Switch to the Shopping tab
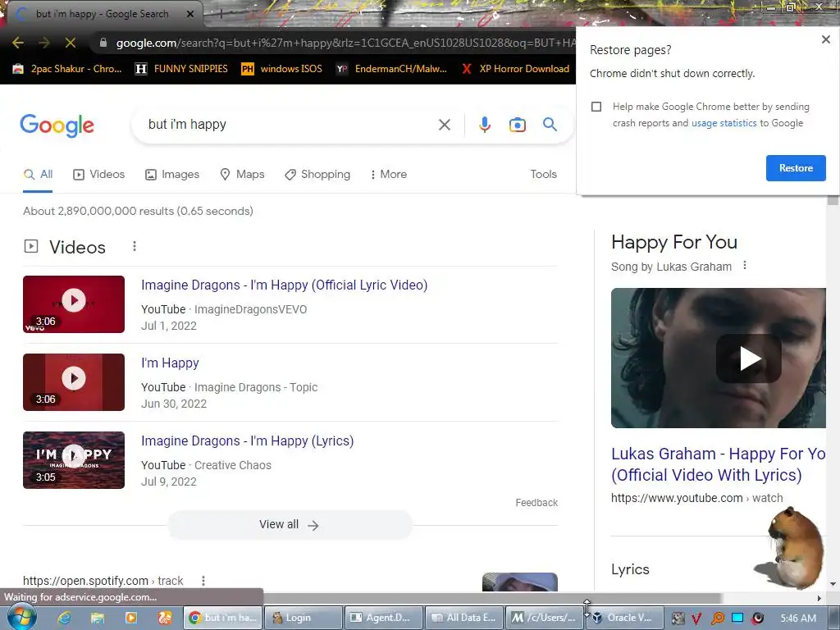Image resolution: width=840 pixels, height=630 pixels. (317, 175)
